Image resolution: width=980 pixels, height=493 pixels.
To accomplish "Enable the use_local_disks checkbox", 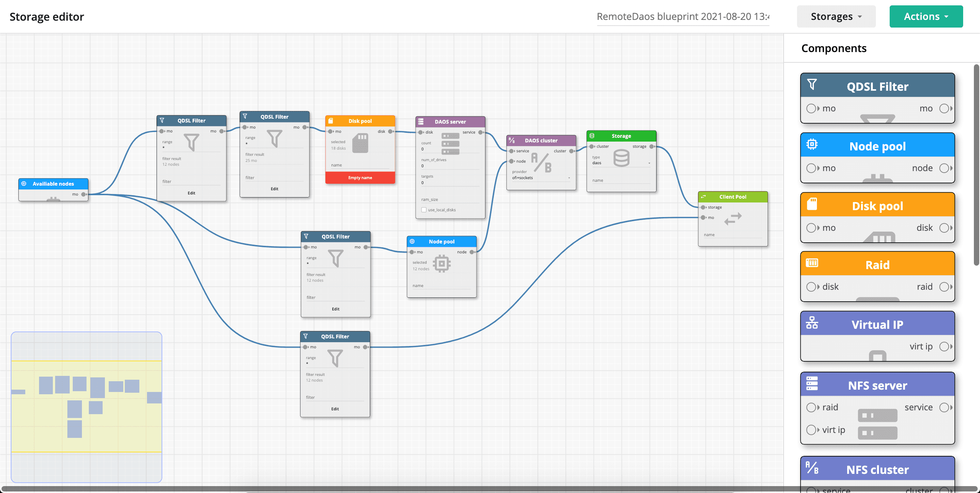I will (424, 210).
